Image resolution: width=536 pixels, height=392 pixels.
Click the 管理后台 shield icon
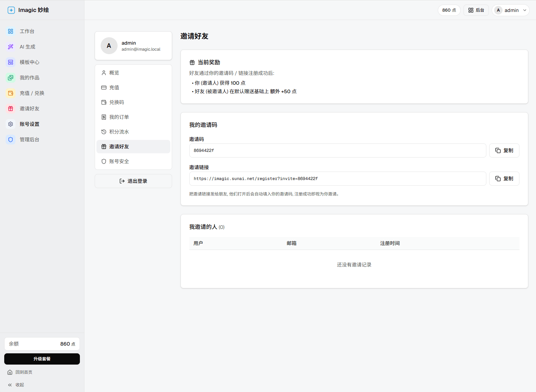click(x=11, y=140)
